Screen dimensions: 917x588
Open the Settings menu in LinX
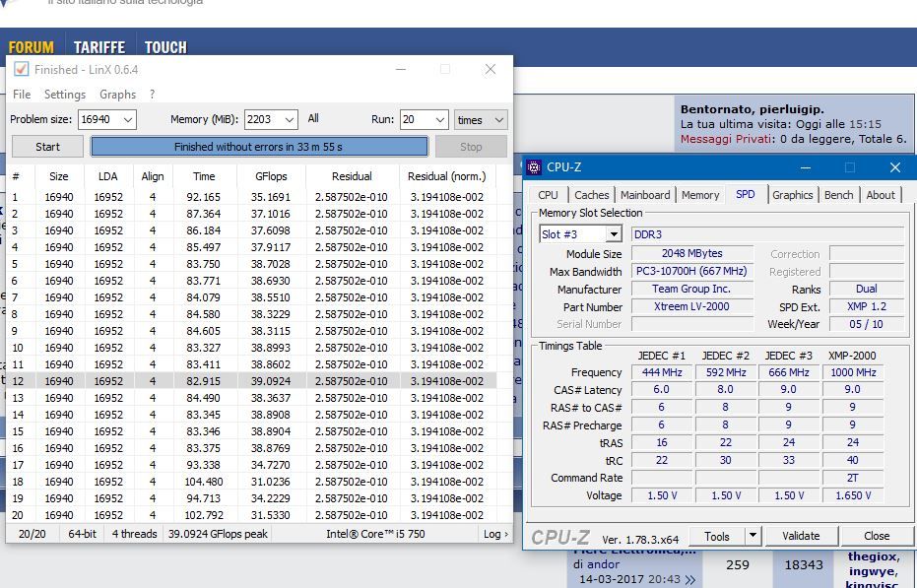click(x=65, y=95)
